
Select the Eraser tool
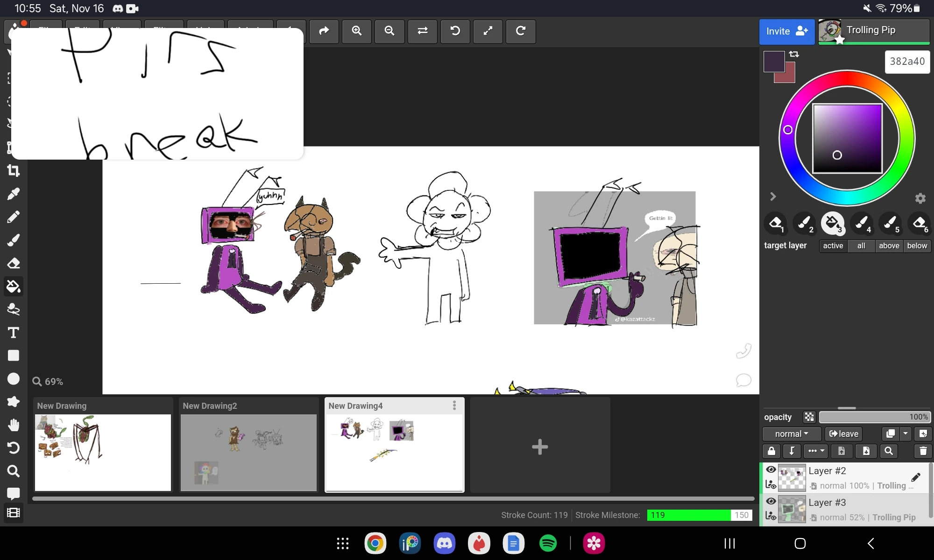14,263
